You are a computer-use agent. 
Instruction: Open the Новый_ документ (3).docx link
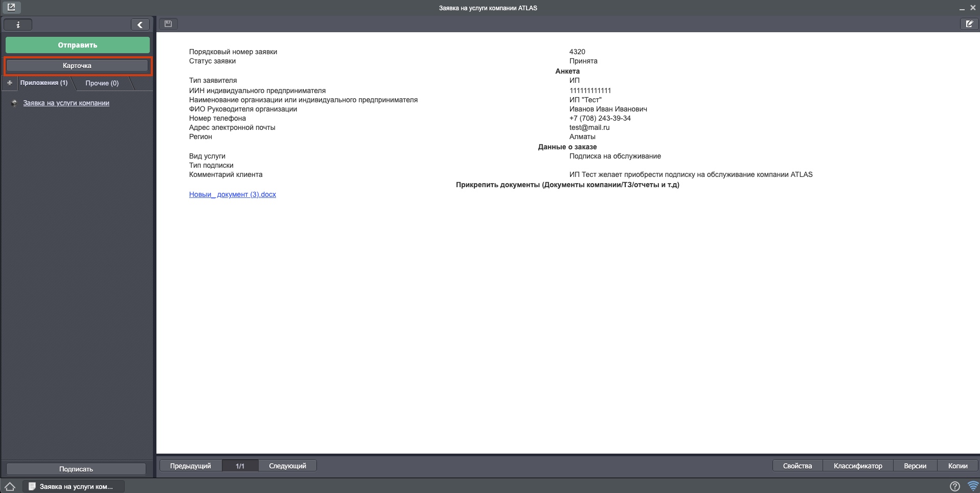tap(233, 194)
